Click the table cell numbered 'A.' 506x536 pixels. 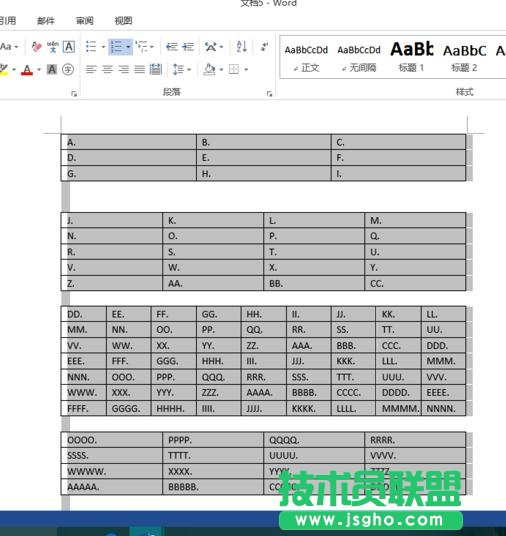pyautogui.click(x=129, y=142)
